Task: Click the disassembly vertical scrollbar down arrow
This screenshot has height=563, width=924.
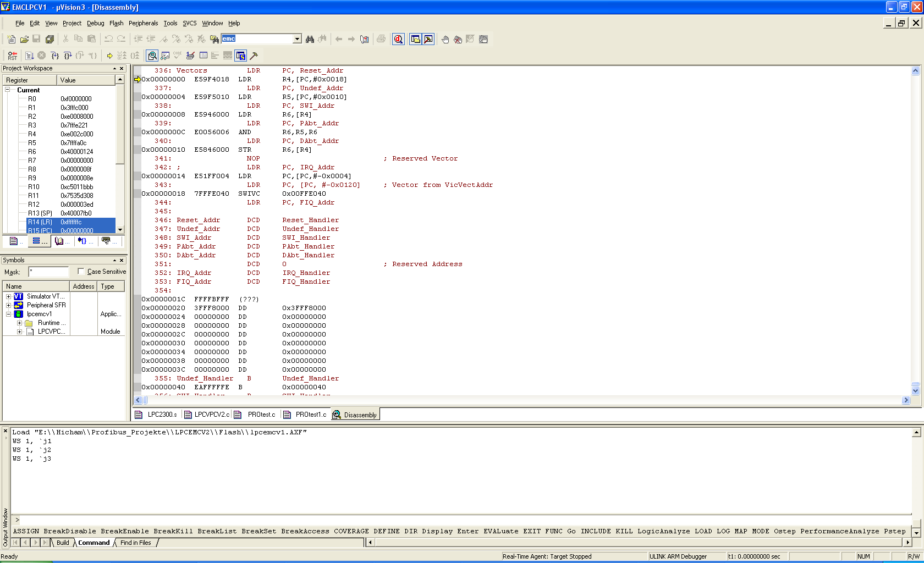Action: pyautogui.click(x=916, y=390)
